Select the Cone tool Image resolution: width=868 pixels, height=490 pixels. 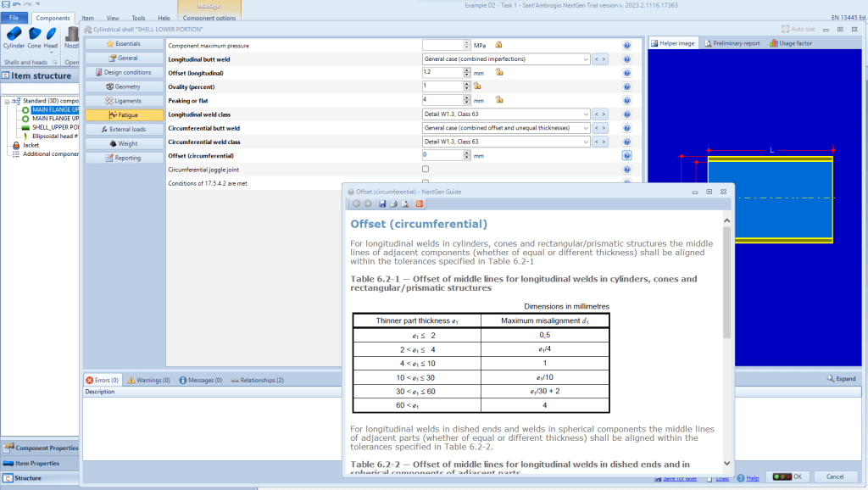pyautogui.click(x=35, y=37)
